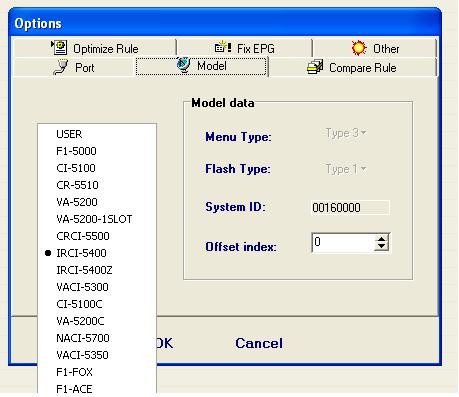
Task: Pick VACI-5350 model
Action: 97,355
